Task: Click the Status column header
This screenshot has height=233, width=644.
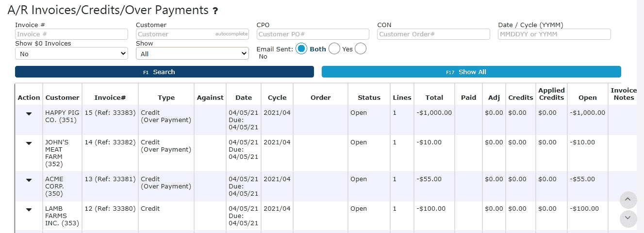Action: point(369,97)
